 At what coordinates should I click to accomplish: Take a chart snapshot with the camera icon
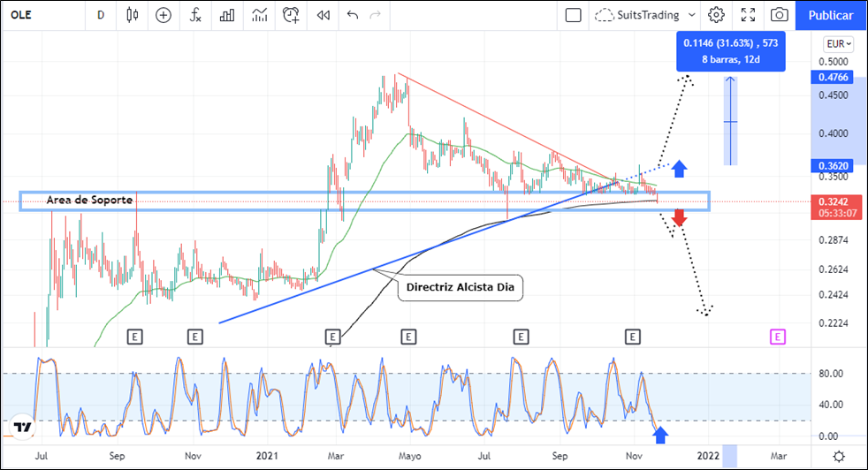779,15
